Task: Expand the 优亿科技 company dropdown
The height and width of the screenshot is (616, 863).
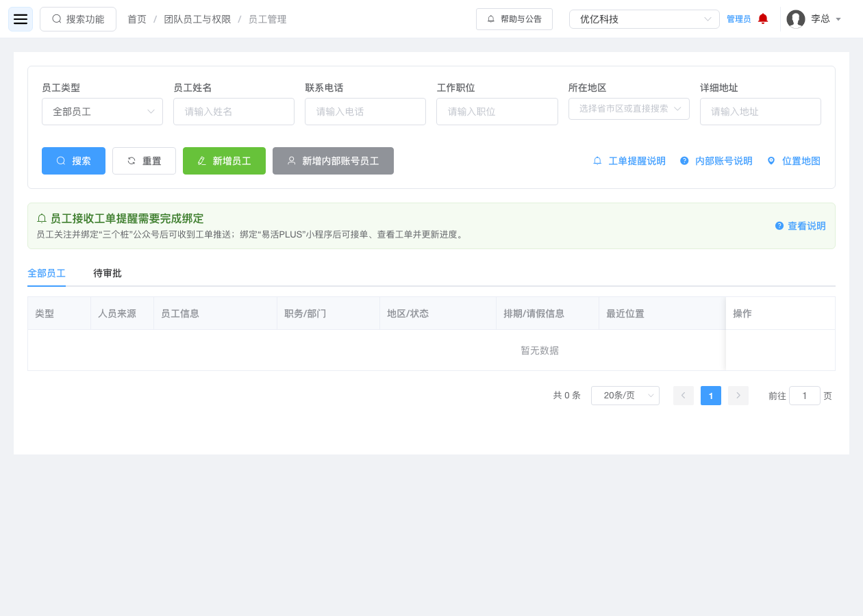Action: tap(645, 19)
